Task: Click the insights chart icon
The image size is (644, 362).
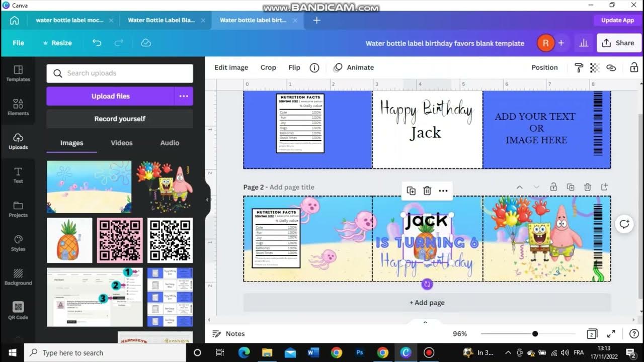Action: click(x=584, y=43)
